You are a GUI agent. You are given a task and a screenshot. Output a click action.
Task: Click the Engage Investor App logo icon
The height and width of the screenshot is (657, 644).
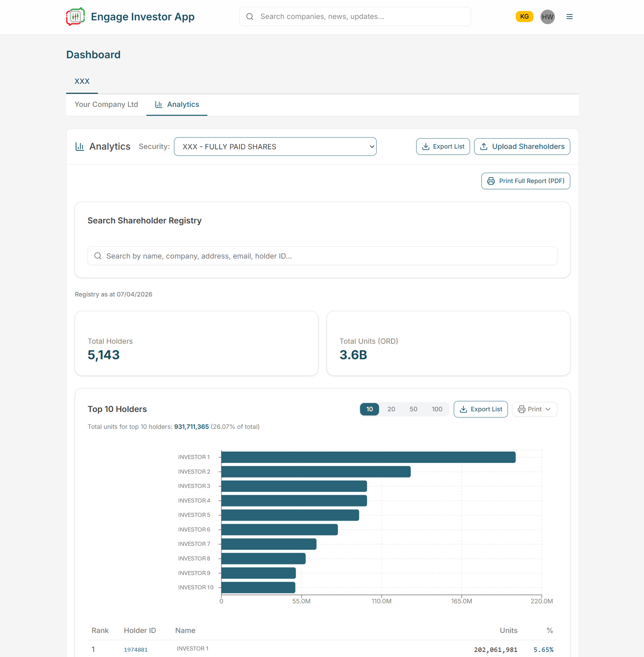[75, 16]
